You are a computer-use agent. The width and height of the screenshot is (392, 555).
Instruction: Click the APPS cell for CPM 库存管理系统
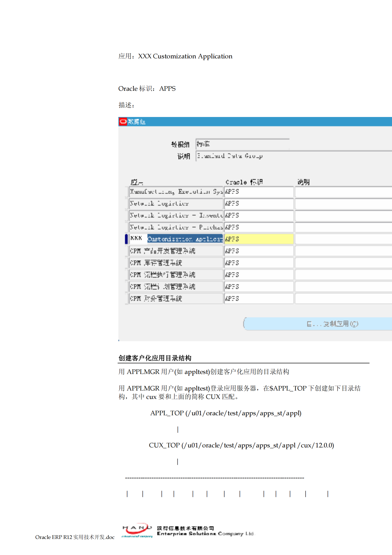point(259,263)
